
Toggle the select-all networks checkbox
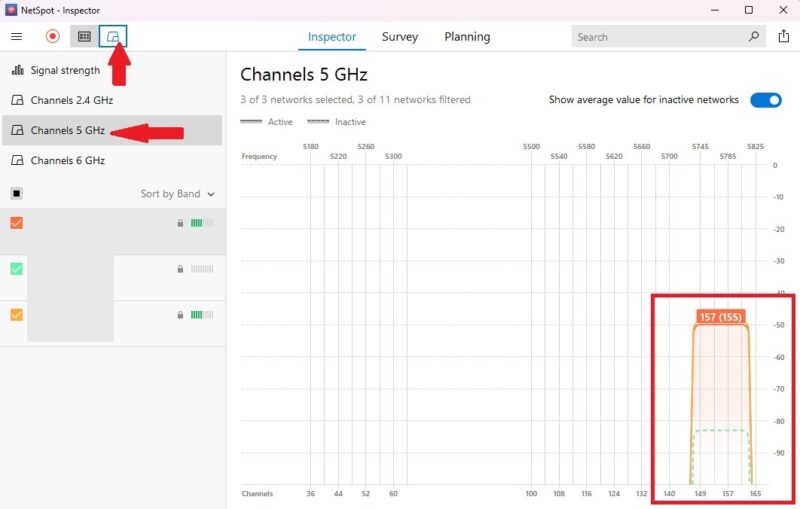(x=17, y=194)
